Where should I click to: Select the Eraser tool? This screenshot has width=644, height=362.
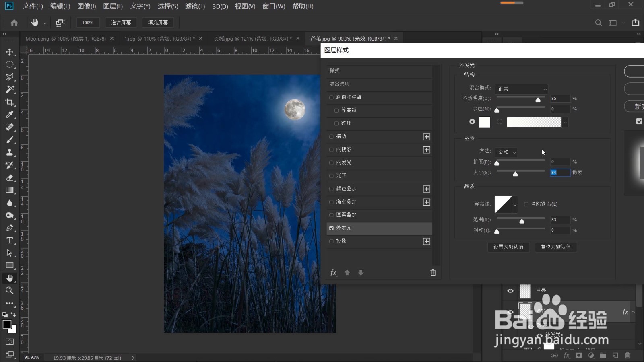(x=10, y=177)
